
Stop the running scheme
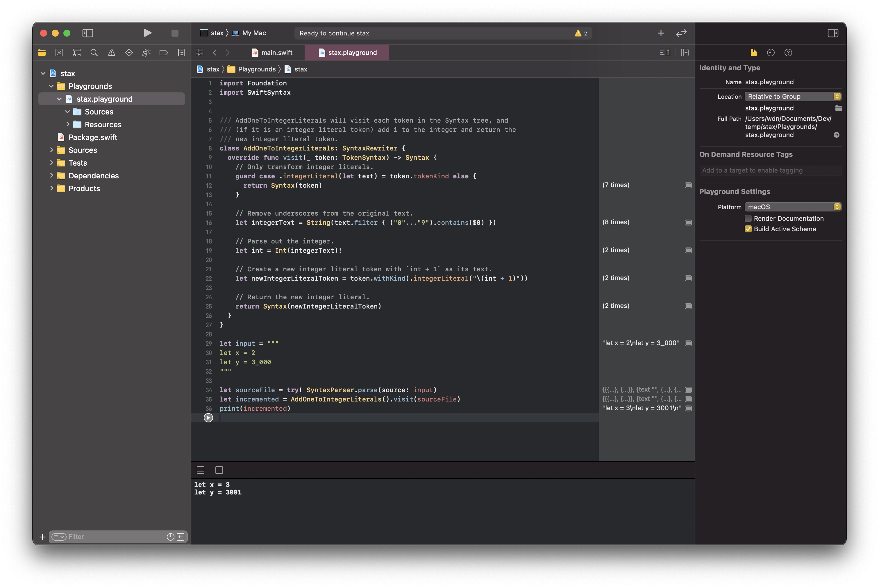point(175,33)
